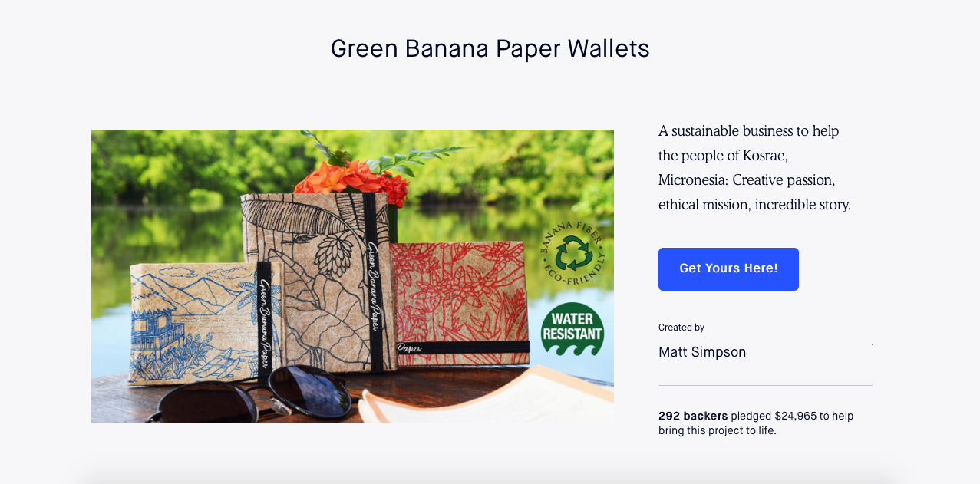980x484 pixels.
Task: Select the red floral-print wallet
Action: click(x=459, y=302)
